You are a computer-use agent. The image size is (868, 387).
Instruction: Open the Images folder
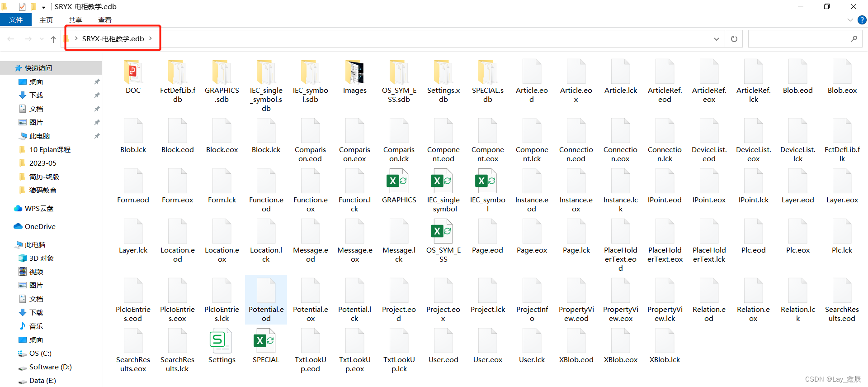tap(354, 72)
